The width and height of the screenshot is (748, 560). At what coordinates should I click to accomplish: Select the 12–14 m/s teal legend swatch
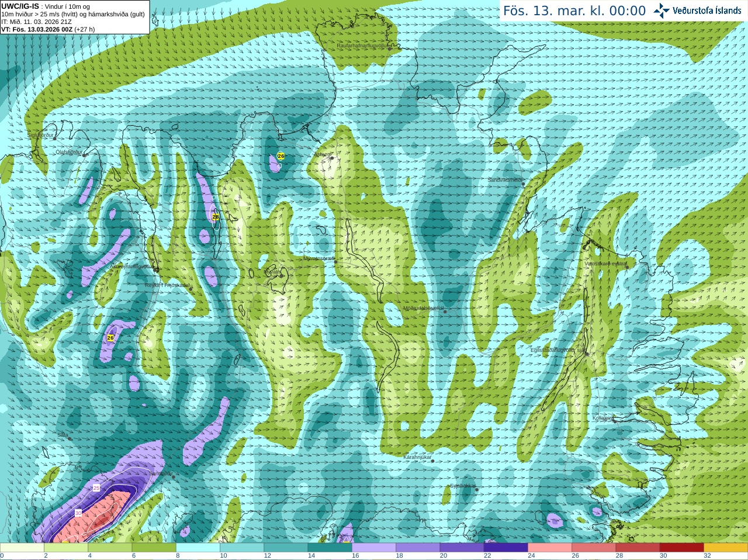pyautogui.click(x=286, y=548)
